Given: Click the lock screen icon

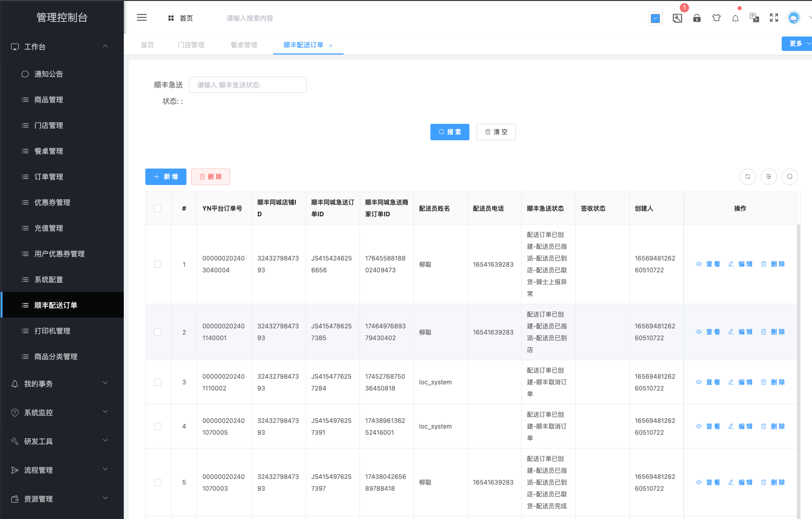Looking at the screenshot, I should pyautogui.click(x=697, y=18).
